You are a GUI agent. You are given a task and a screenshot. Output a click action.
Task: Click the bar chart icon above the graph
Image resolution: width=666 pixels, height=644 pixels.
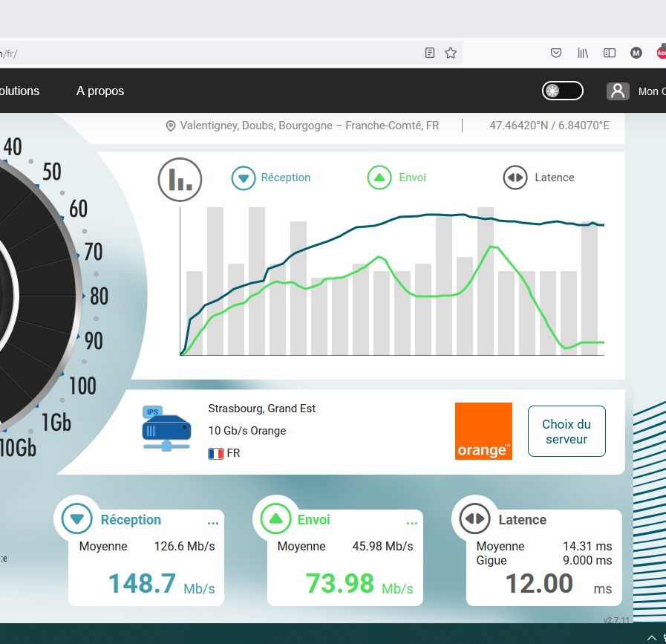pos(180,179)
